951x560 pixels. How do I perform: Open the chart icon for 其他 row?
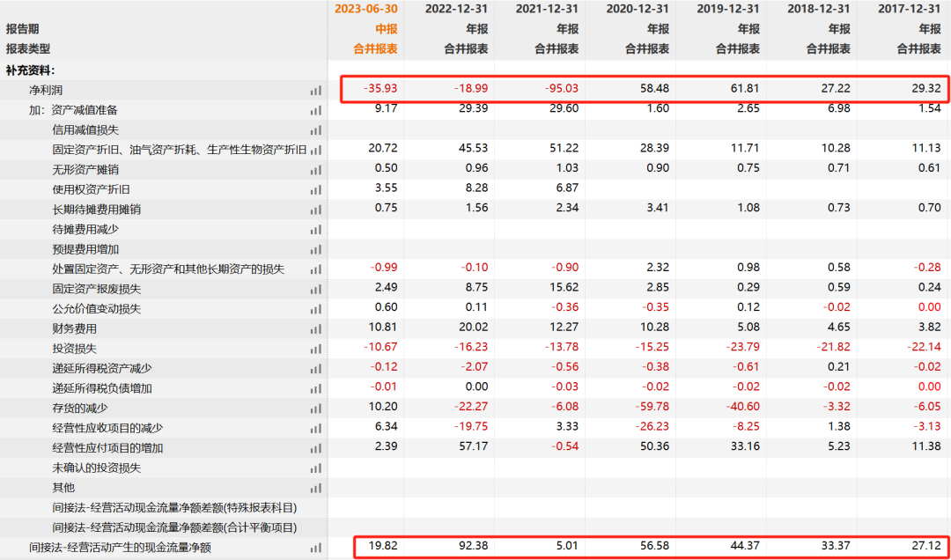coord(315,489)
